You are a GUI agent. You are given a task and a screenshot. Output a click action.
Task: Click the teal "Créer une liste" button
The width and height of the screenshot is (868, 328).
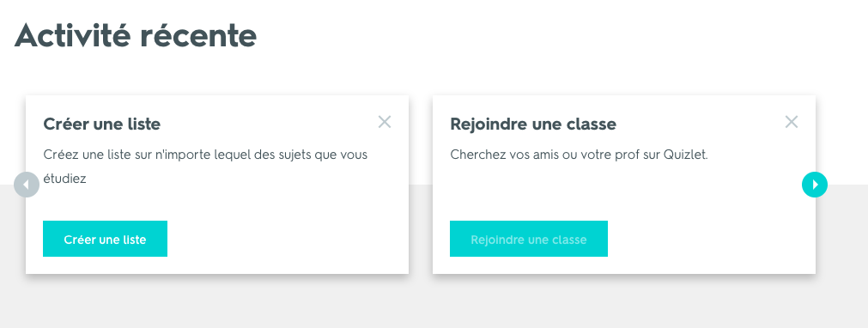point(106,239)
